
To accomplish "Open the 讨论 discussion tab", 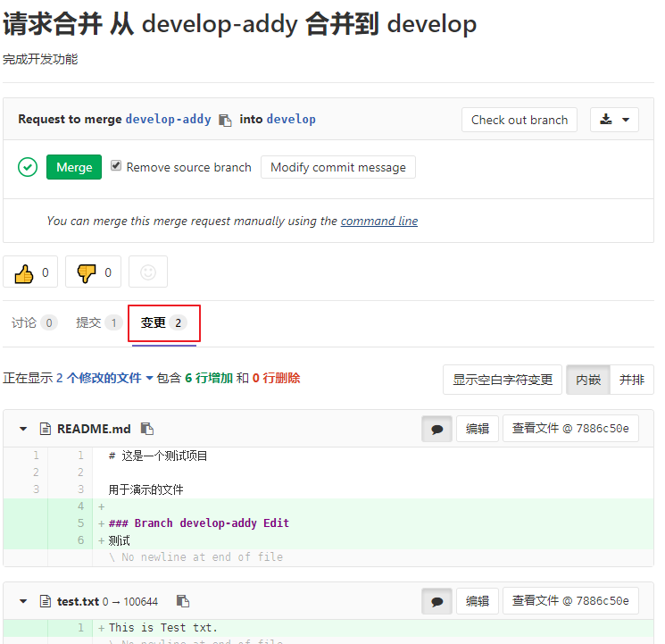I will tap(34, 322).
